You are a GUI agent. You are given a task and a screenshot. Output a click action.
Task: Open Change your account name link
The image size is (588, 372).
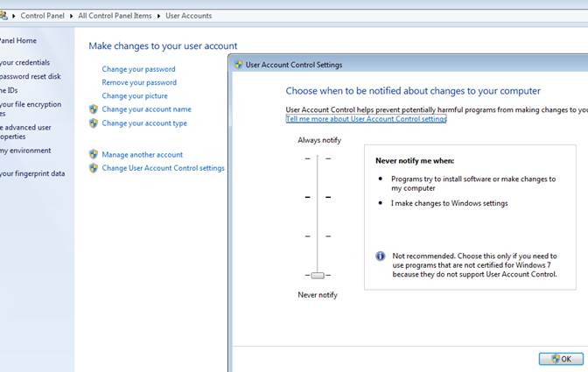(x=147, y=109)
